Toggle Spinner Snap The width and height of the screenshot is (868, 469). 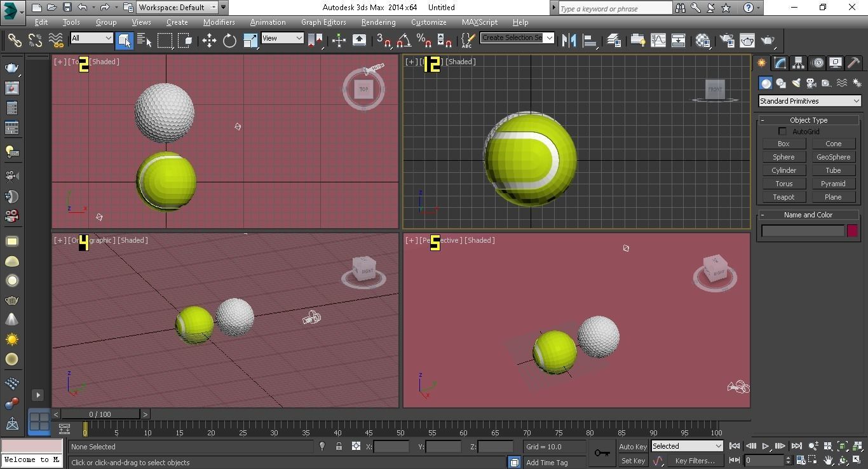coord(444,41)
